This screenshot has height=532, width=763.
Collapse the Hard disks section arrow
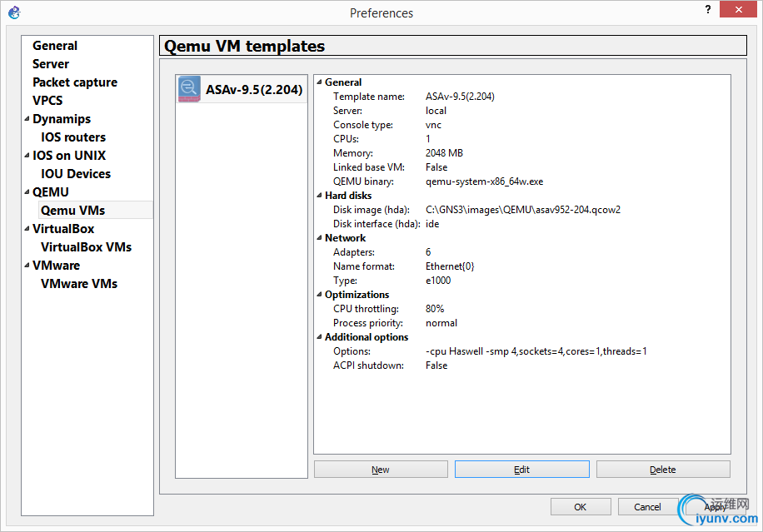[x=320, y=196]
